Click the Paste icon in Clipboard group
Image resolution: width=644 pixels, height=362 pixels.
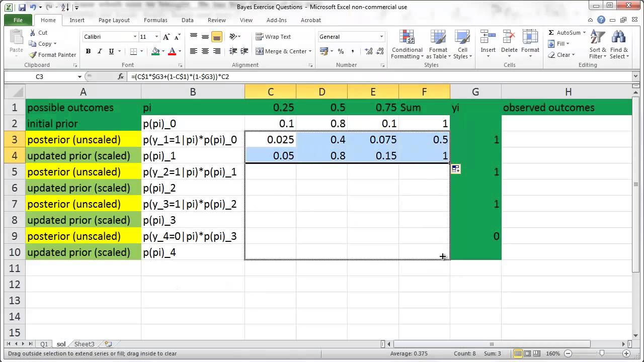16,38
